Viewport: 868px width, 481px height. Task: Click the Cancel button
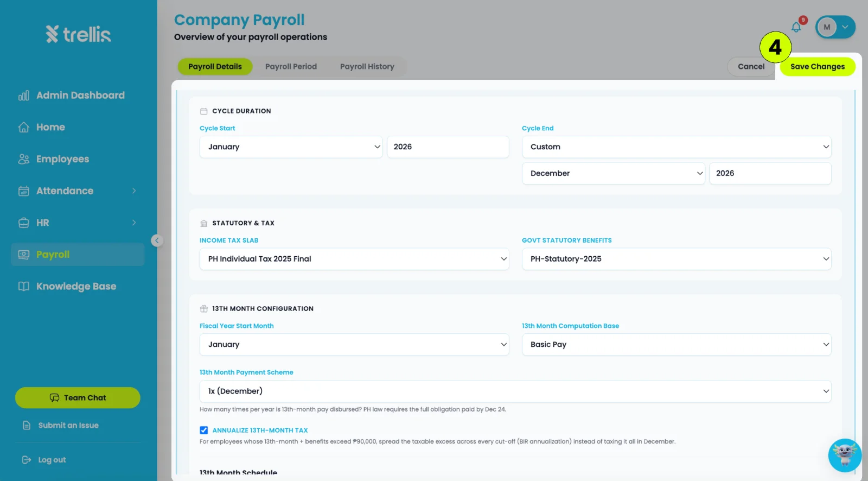(x=751, y=67)
